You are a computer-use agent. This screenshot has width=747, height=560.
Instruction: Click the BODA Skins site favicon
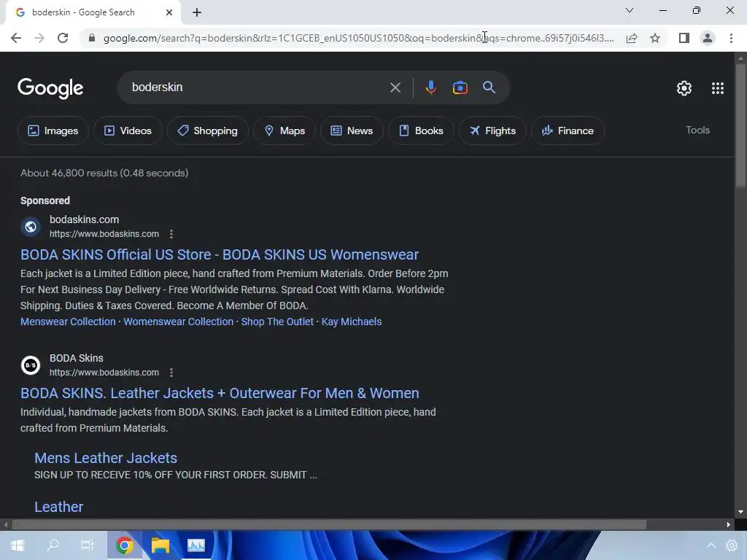coord(31,365)
